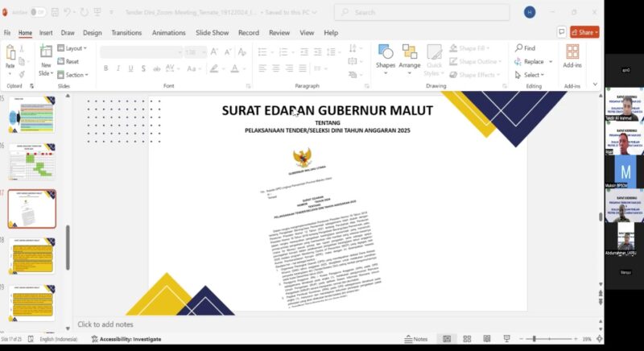Open the Select dropdown
644x351 pixels.
(530, 75)
